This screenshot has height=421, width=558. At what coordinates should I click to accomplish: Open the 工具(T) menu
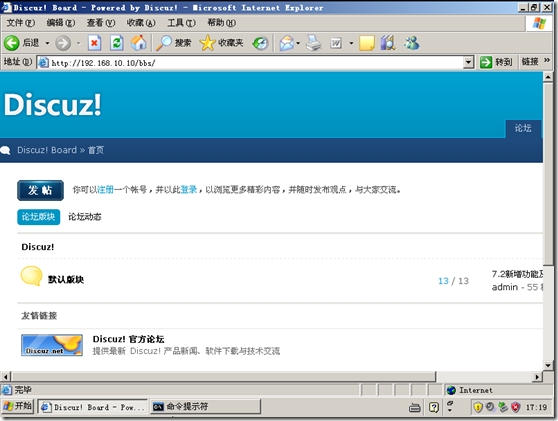point(181,23)
